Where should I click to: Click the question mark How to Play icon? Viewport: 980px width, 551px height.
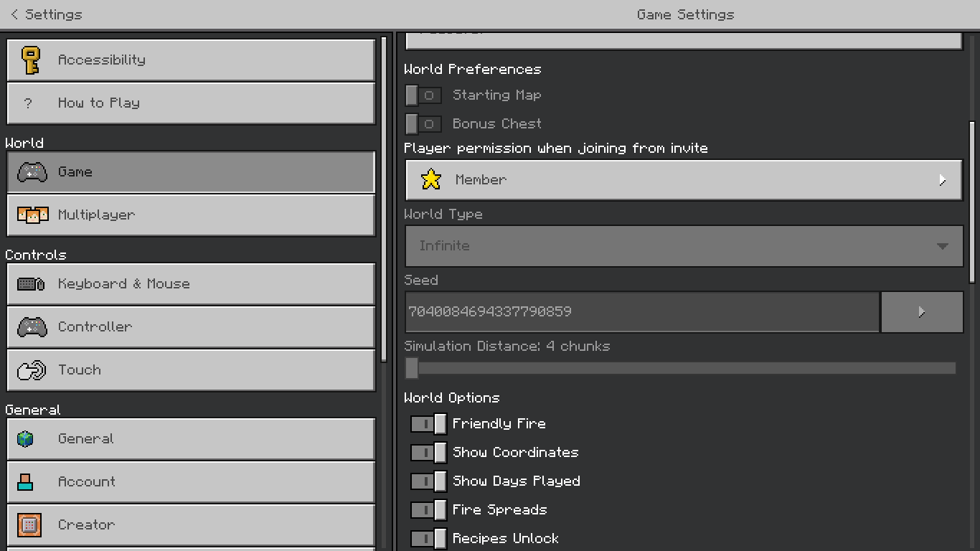(28, 103)
